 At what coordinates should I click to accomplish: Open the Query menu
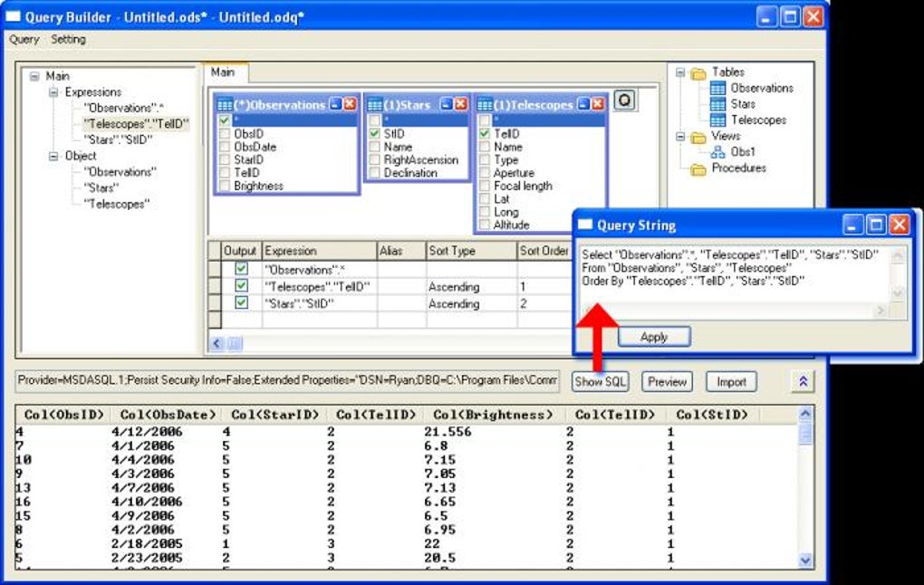point(24,40)
